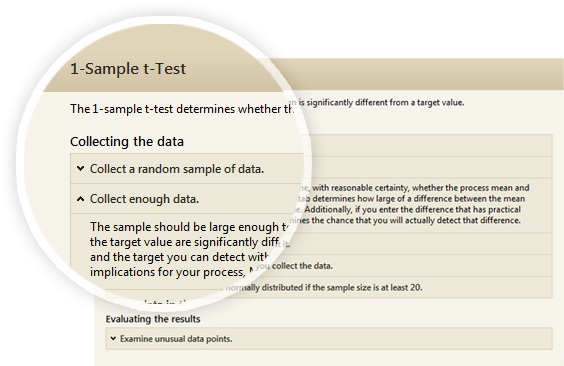
Task: Click text line Additionally, if you enter the difference
Action: (x=413, y=209)
